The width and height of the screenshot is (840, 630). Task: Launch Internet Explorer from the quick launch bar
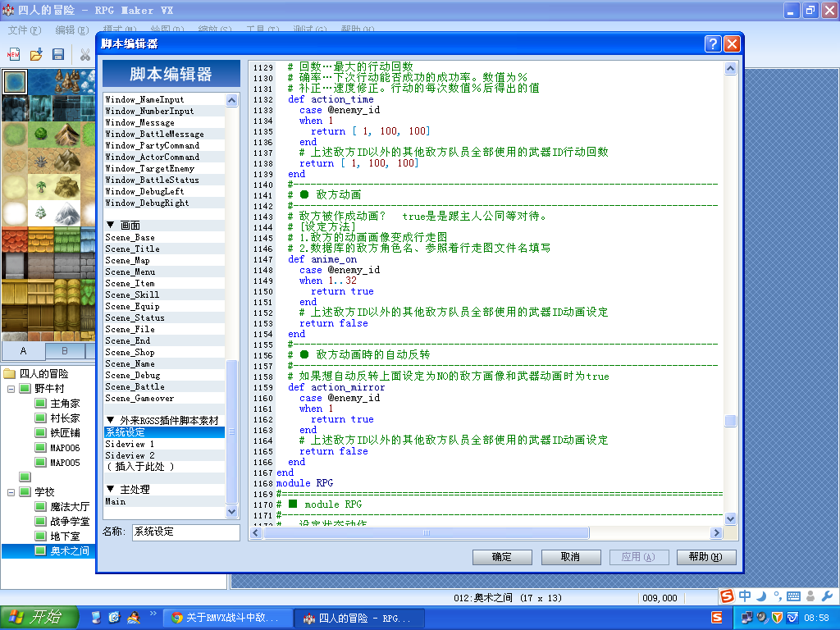114,618
